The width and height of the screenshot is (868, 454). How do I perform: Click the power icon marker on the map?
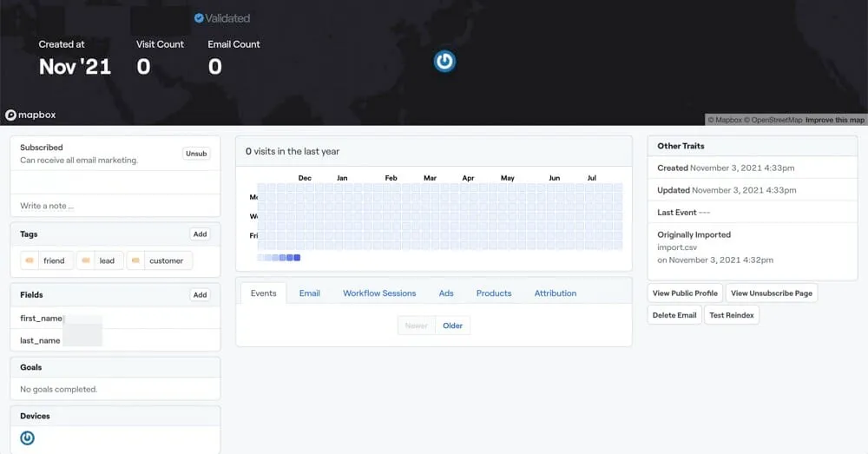click(444, 61)
